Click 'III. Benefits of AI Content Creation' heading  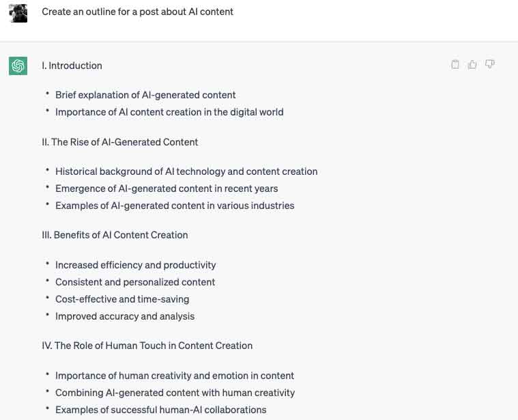(115, 235)
